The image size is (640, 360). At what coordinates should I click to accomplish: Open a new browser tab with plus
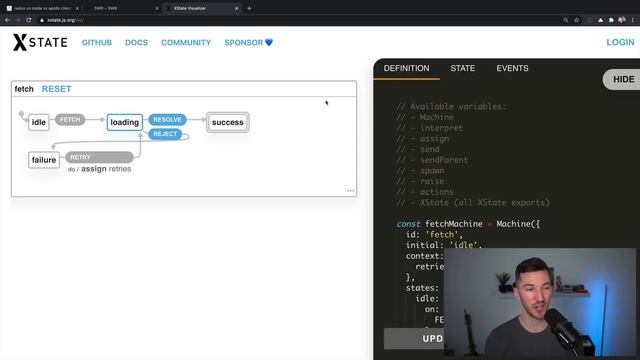click(249, 8)
